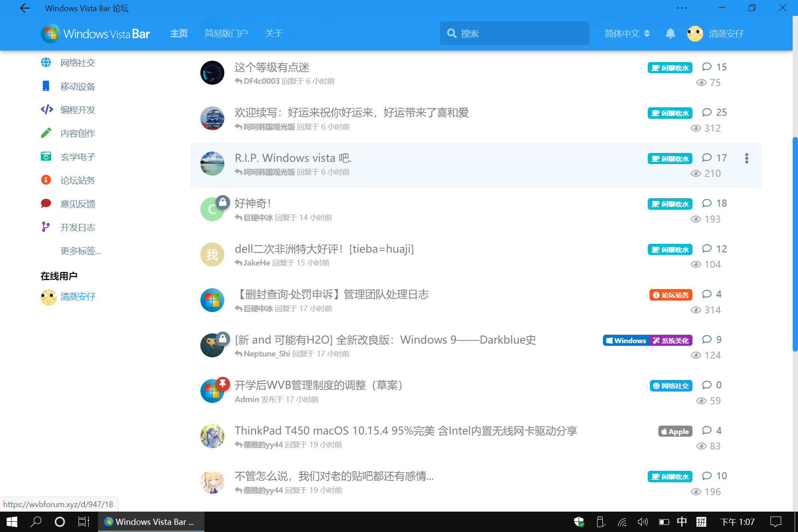The image size is (798, 532).
Task: Click the 清蒸安仔 username in header
Action: (x=726, y=34)
